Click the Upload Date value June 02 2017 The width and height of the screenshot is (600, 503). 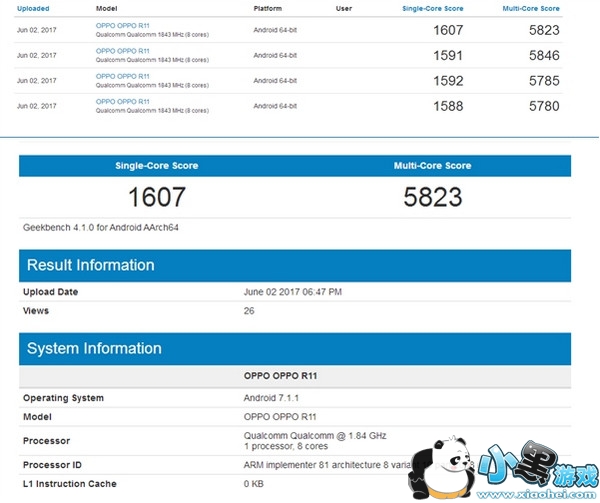[x=293, y=292]
